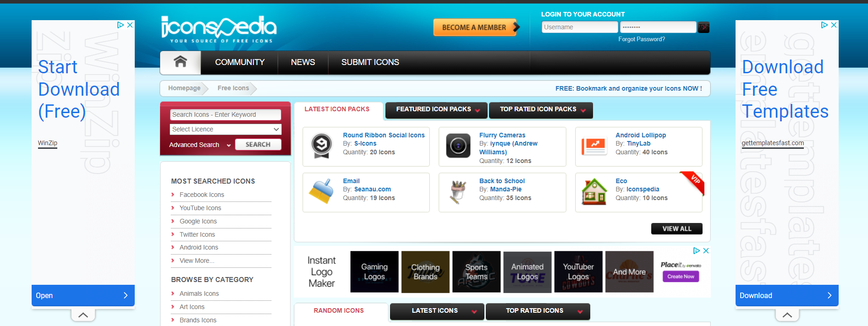Open Brands Icons category
Viewport: 868px width, 326px height.
click(x=198, y=320)
